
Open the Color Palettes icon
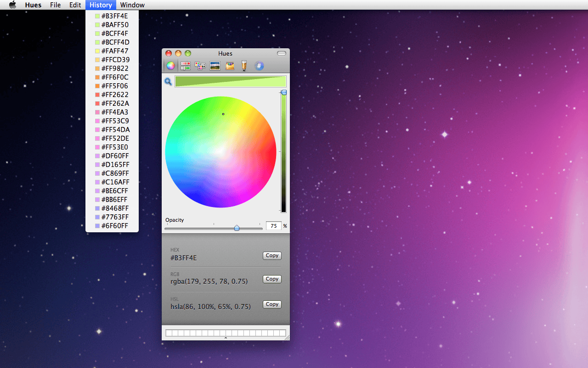pyautogui.click(x=200, y=65)
